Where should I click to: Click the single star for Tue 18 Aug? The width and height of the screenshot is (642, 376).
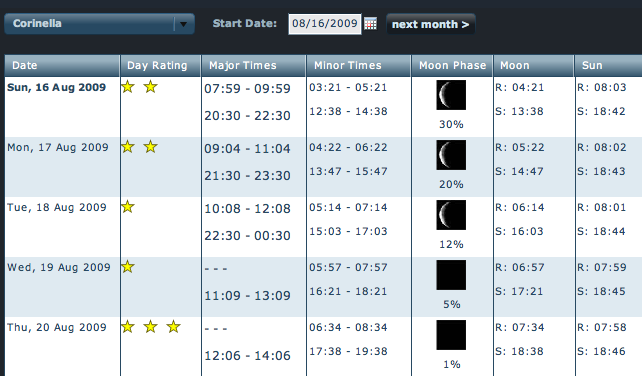click(x=128, y=206)
